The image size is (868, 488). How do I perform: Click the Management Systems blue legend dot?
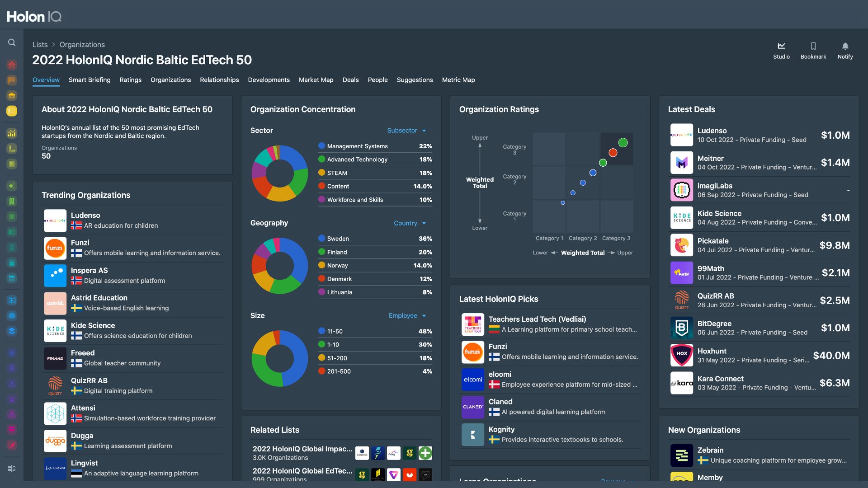321,146
